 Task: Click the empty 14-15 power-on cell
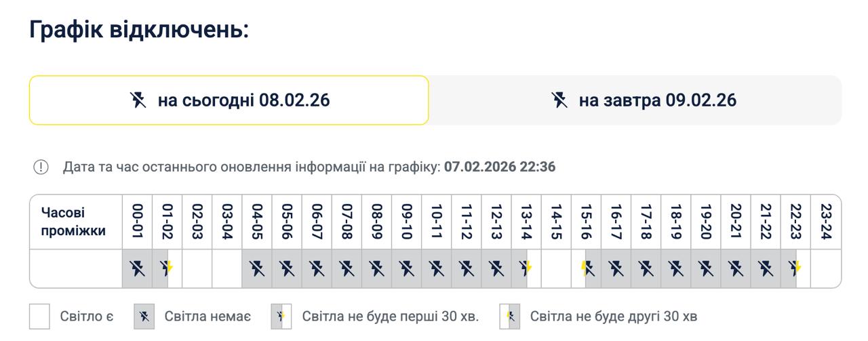pyautogui.click(x=556, y=268)
